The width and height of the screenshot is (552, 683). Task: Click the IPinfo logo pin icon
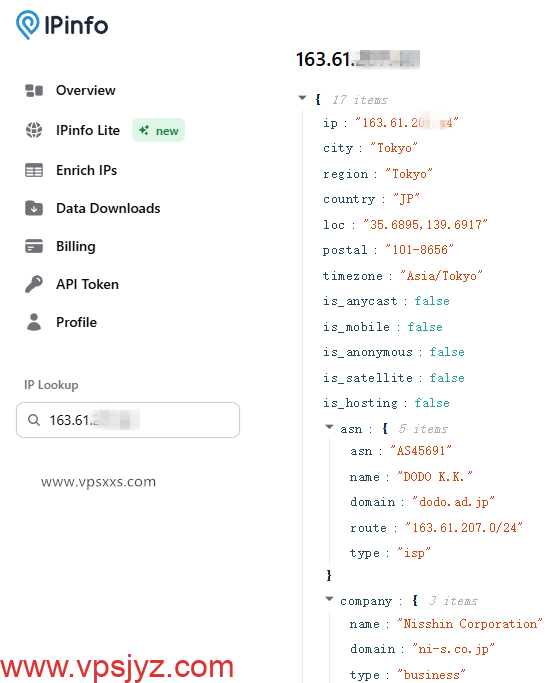27,25
